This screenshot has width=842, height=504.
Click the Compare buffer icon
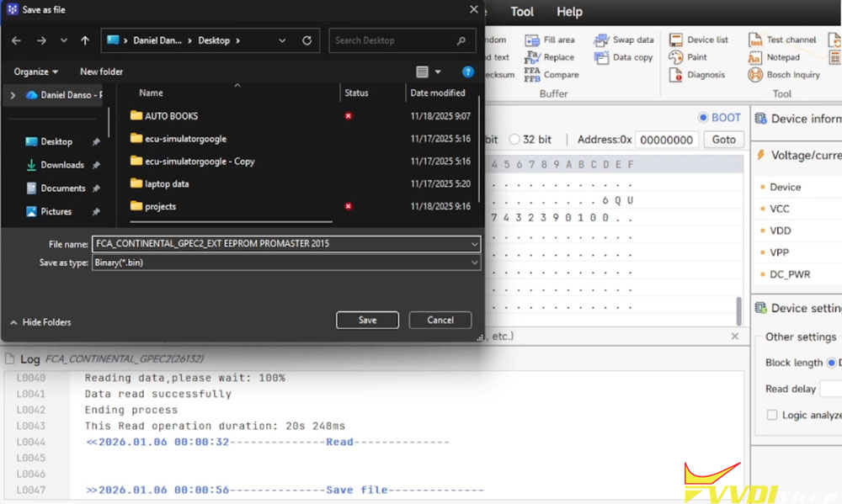tap(532, 75)
